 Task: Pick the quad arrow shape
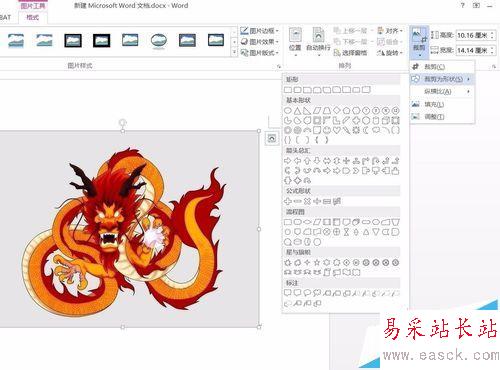point(346,161)
